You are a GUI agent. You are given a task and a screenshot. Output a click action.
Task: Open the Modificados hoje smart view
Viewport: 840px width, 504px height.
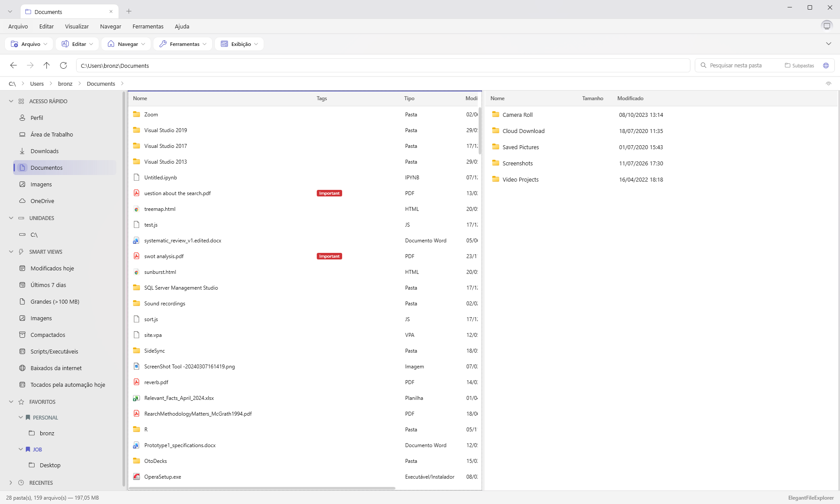click(x=65, y=268)
